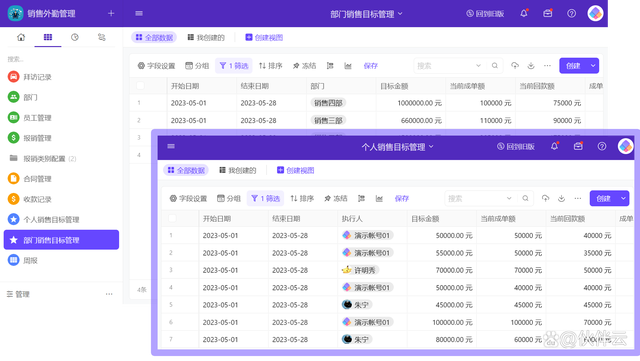This screenshot has width=640, height=361.
Task: Select 我创建的 view tab in front window
Action: click(x=238, y=170)
